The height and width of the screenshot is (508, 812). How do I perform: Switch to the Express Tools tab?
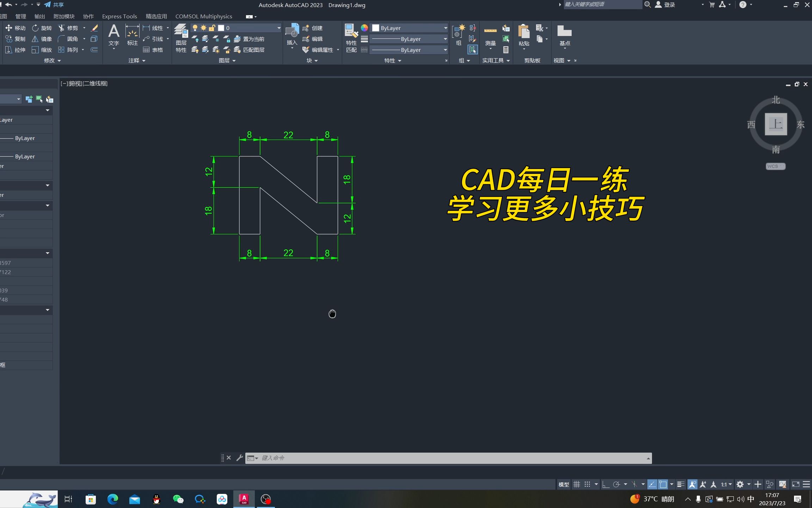[119, 16]
